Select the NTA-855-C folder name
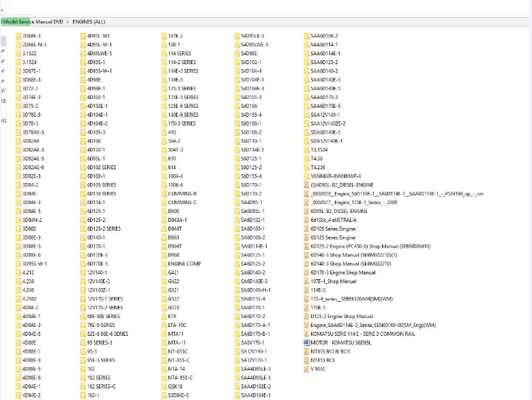Viewport: 532px width, 400px height. [180, 377]
